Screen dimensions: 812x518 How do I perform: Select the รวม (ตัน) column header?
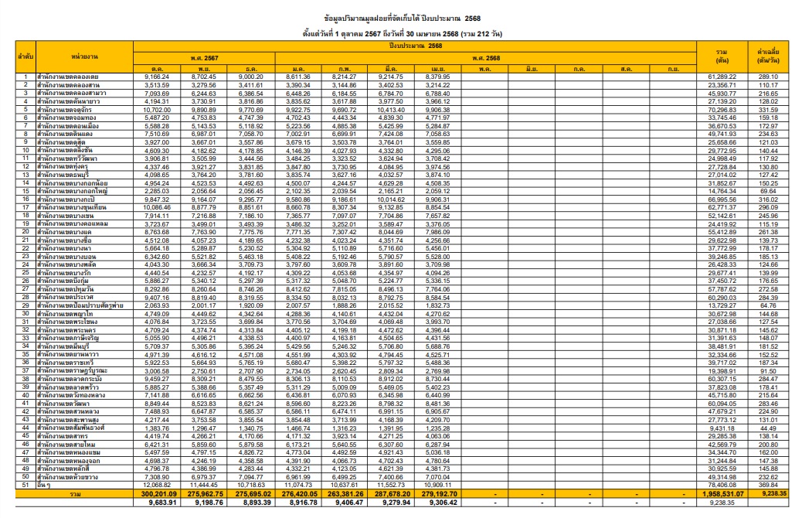[x=722, y=56]
